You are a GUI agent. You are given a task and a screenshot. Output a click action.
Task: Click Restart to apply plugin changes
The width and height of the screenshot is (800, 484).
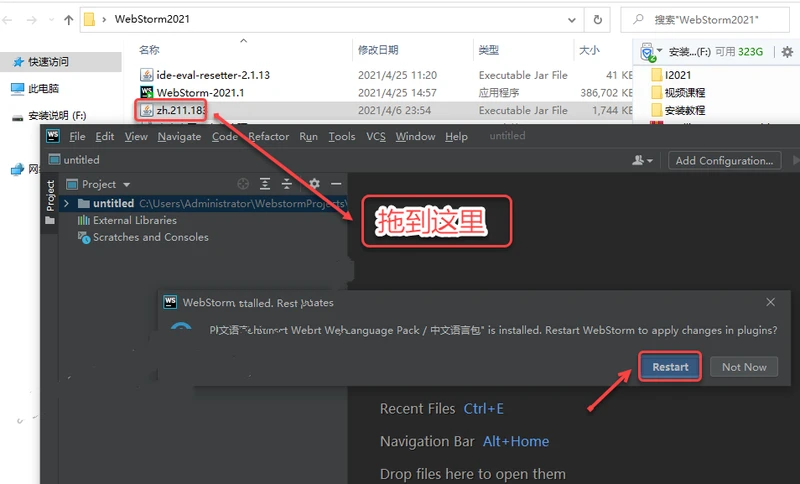(670, 367)
